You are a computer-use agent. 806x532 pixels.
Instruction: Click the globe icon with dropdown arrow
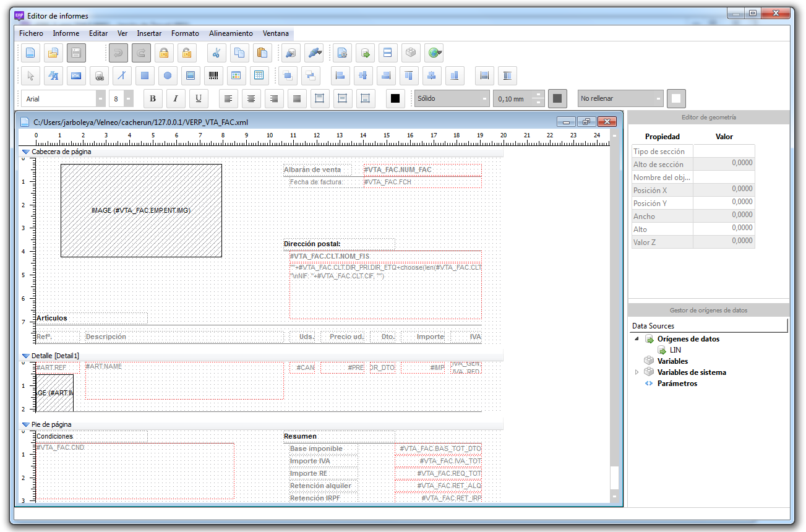click(434, 53)
